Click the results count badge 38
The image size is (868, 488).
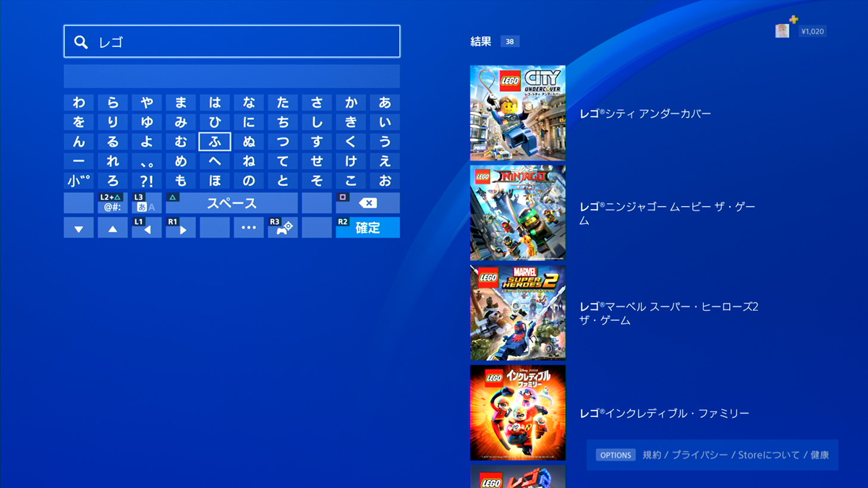(x=510, y=42)
